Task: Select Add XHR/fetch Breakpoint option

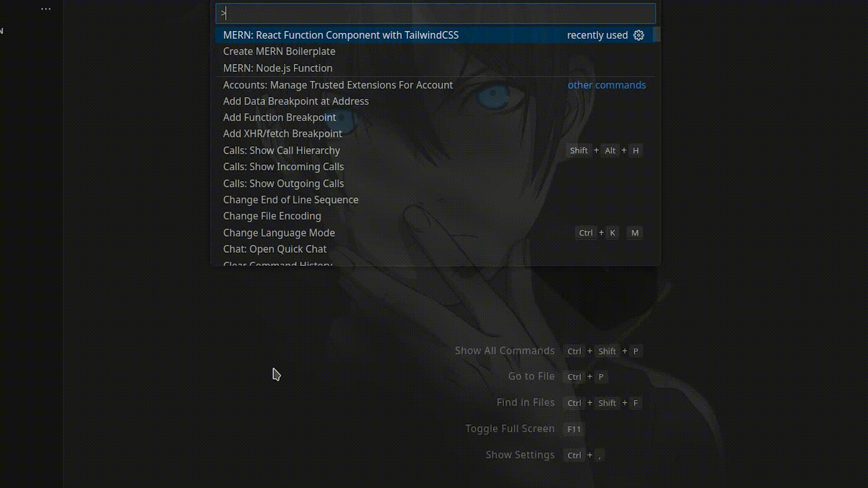Action: click(283, 133)
